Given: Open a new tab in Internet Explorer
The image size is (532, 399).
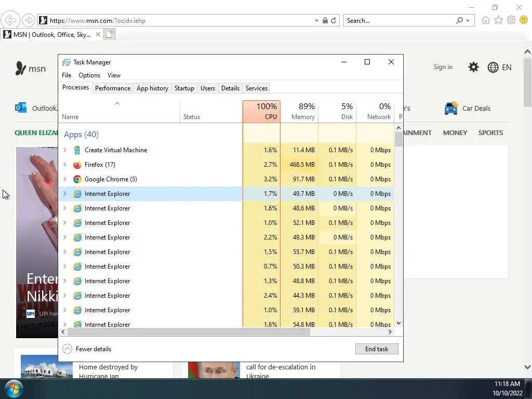Looking at the screenshot, I should pyautogui.click(x=109, y=34).
